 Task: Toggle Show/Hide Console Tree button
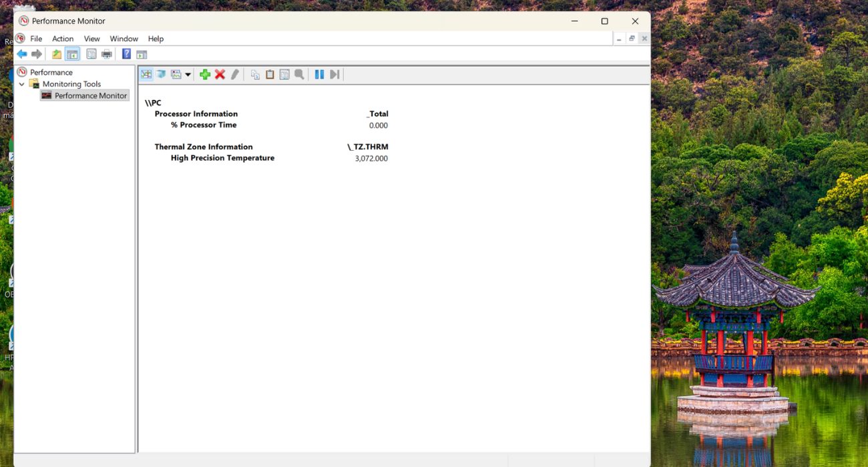(x=72, y=54)
